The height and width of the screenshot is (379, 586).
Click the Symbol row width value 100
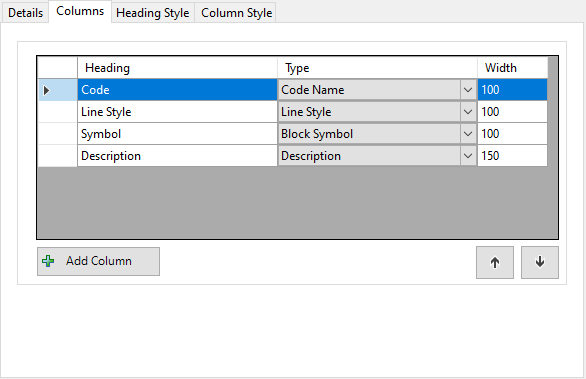[x=512, y=134]
